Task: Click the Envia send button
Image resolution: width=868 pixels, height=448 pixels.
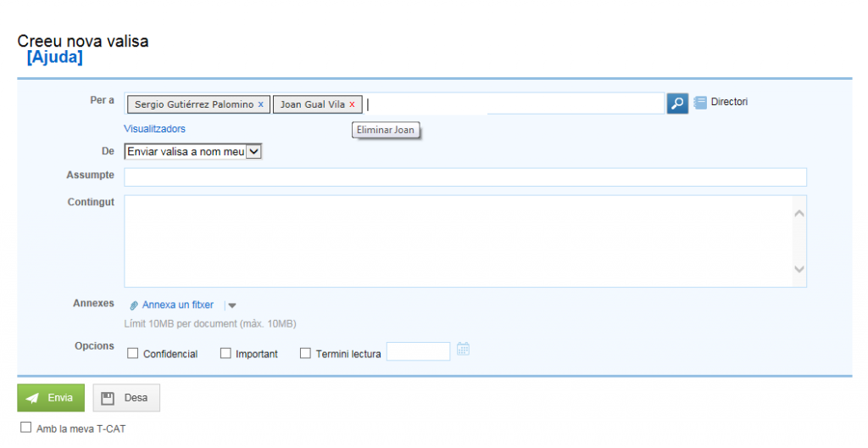Action: point(51,398)
